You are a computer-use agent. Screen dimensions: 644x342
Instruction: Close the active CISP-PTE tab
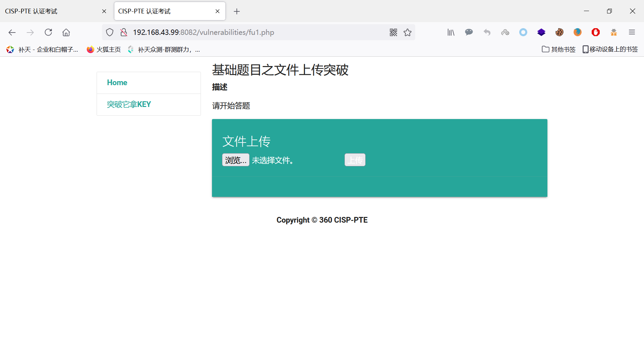coord(217,11)
